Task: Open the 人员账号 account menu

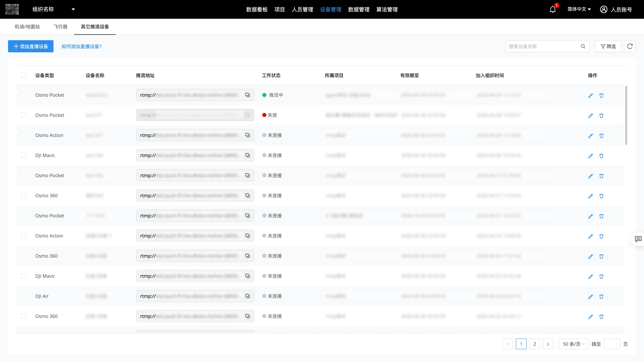Action: click(x=616, y=9)
